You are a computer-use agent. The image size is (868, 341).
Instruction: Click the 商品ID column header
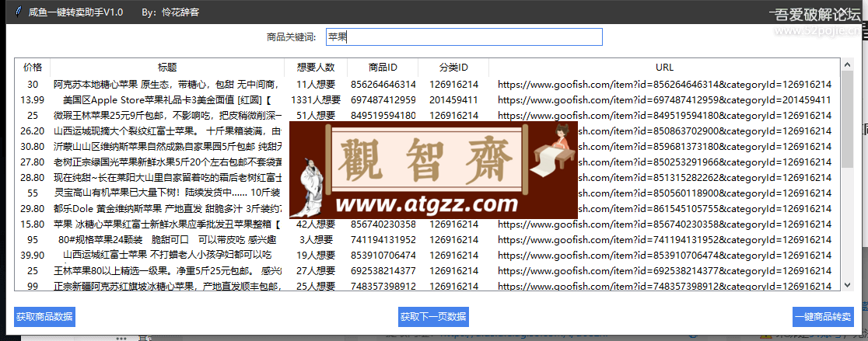coord(383,68)
